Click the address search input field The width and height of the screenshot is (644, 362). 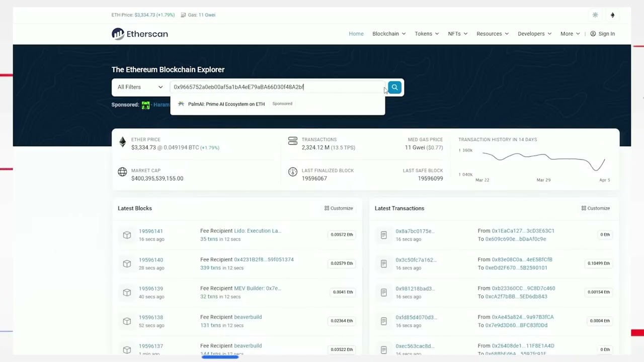click(x=277, y=87)
